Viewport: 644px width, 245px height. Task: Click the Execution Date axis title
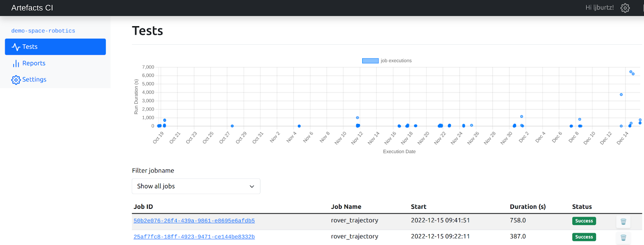[399, 152]
